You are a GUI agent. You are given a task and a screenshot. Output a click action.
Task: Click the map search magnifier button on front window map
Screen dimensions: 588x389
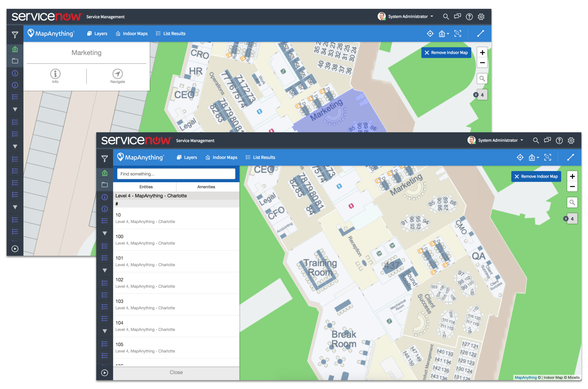click(572, 203)
